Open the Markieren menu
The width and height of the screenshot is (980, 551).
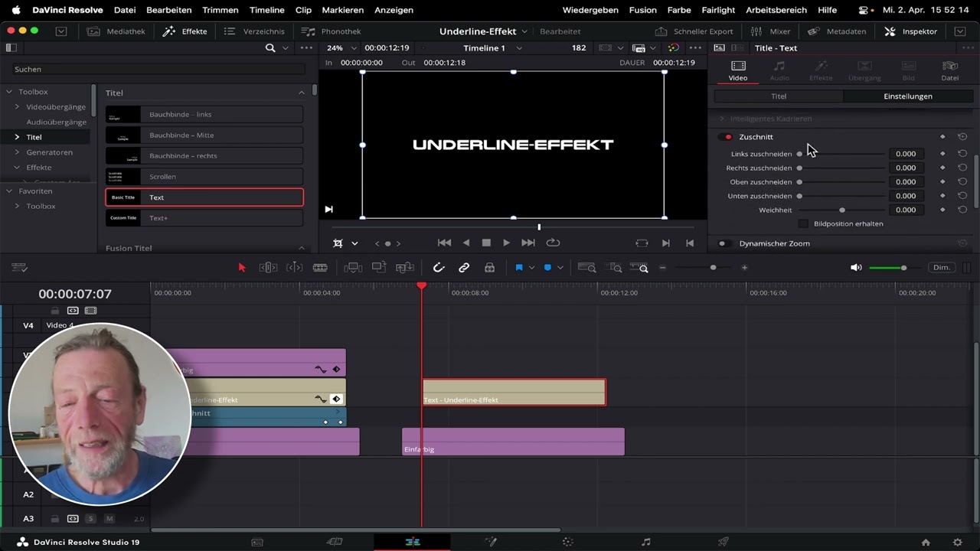343,10
